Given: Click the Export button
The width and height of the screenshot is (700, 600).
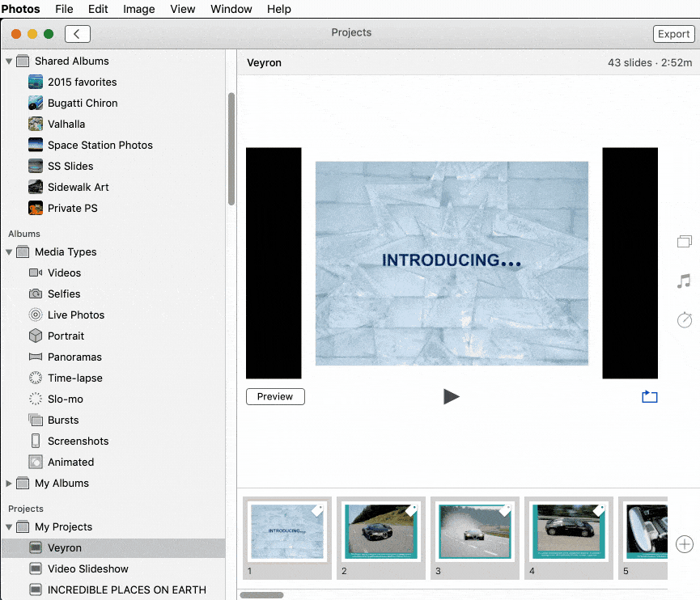Looking at the screenshot, I should click(x=673, y=34).
